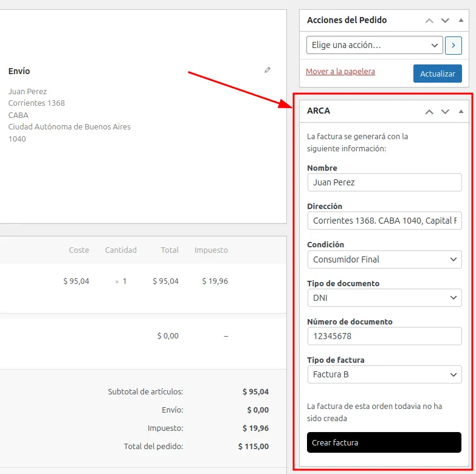The image size is (476, 474).
Task: Click the Cantidad column header
Action: (x=120, y=250)
